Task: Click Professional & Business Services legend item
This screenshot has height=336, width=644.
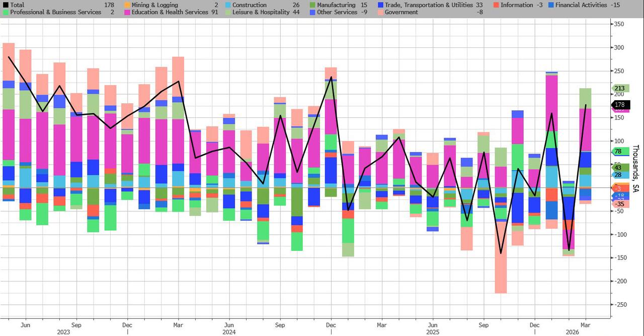Action: coord(53,12)
